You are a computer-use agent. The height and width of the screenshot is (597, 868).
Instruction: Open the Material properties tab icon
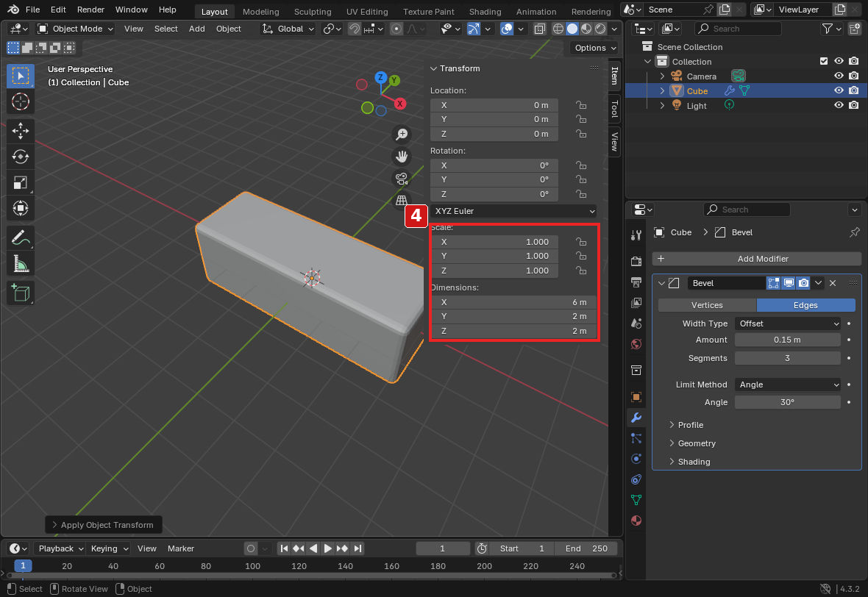coord(636,521)
